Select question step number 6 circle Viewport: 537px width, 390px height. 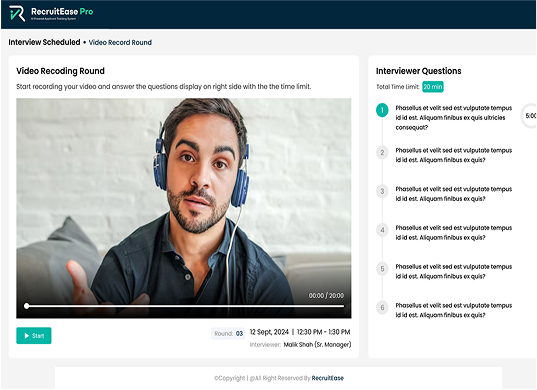tap(382, 307)
